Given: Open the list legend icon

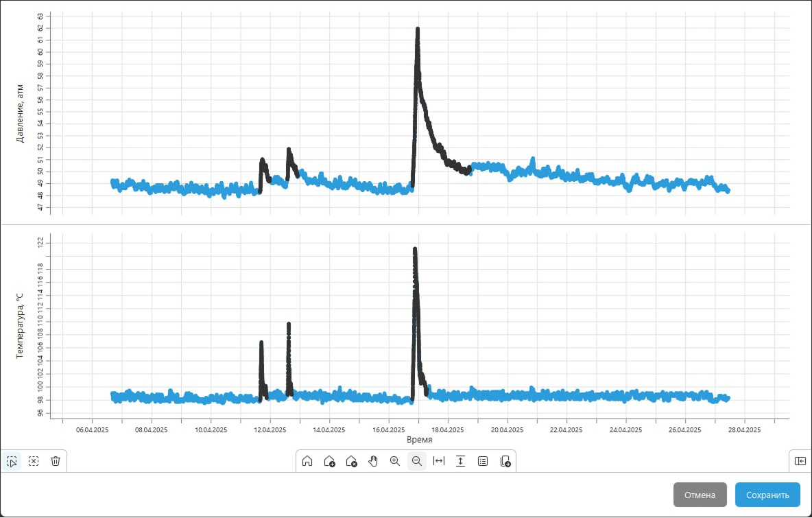Looking at the screenshot, I should (x=483, y=461).
